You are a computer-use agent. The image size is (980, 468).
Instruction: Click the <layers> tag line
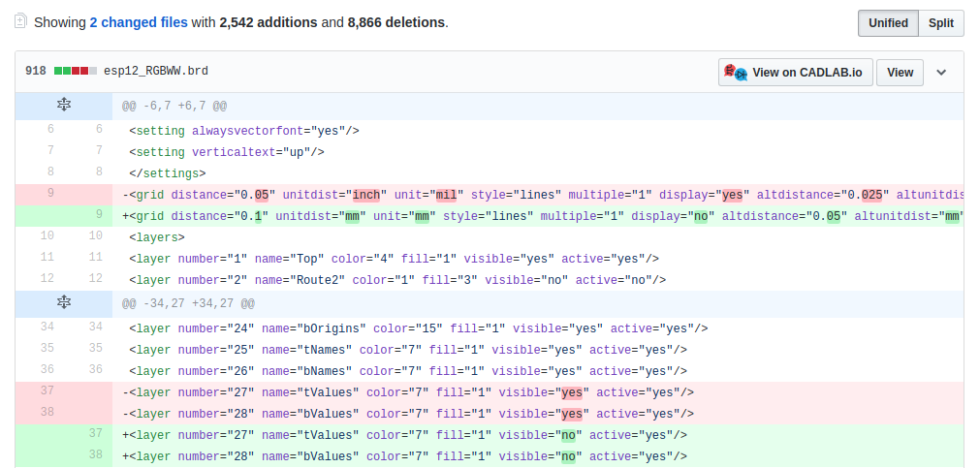tap(156, 237)
